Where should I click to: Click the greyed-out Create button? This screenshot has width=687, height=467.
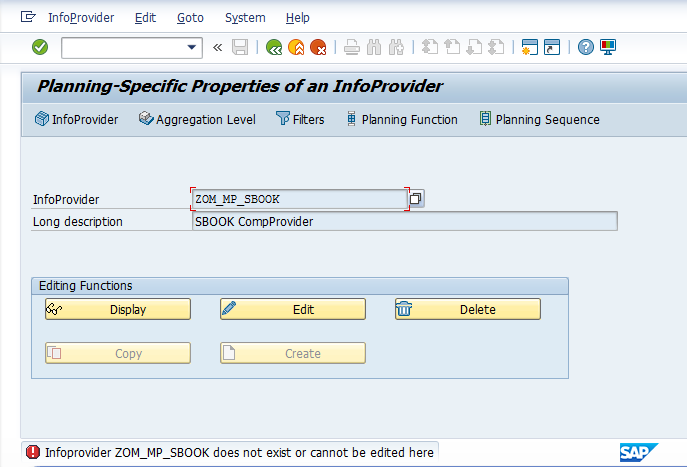293,353
